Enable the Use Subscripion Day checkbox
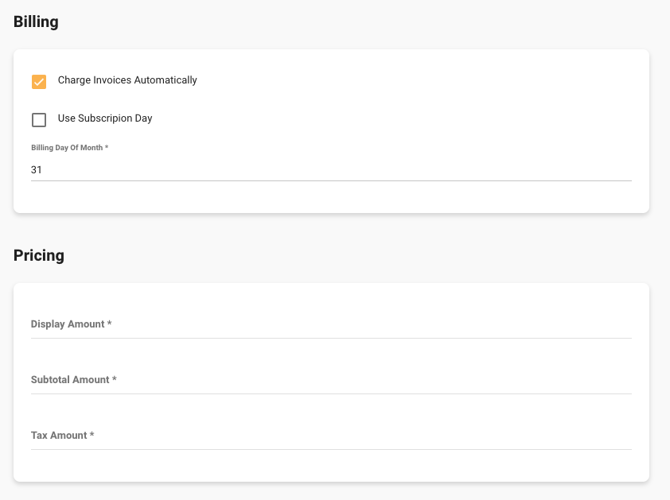The height and width of the screenshot is (500, 670). [x=39, y=120]
